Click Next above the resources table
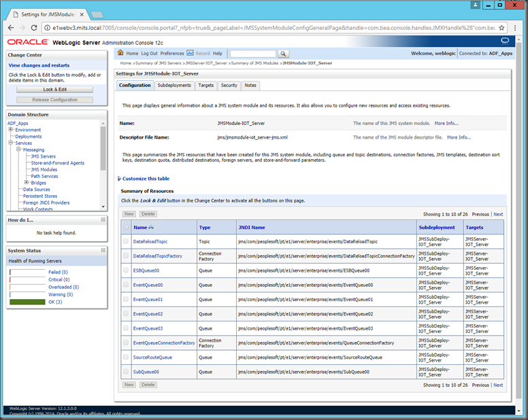 click(498, 214)
